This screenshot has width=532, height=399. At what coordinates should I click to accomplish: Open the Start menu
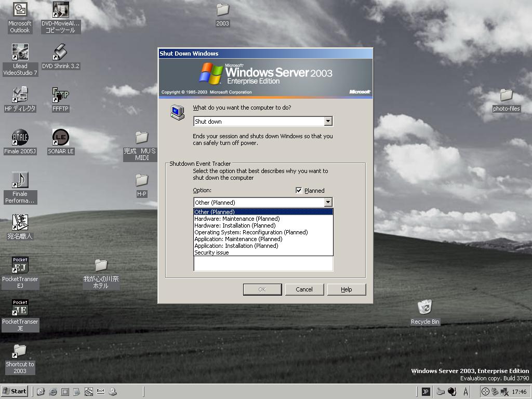pos(14,391)
